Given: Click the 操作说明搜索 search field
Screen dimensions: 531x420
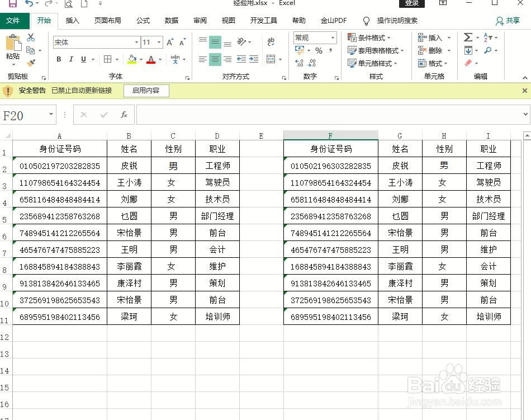Looking at the screenshot, I should 397,21.
